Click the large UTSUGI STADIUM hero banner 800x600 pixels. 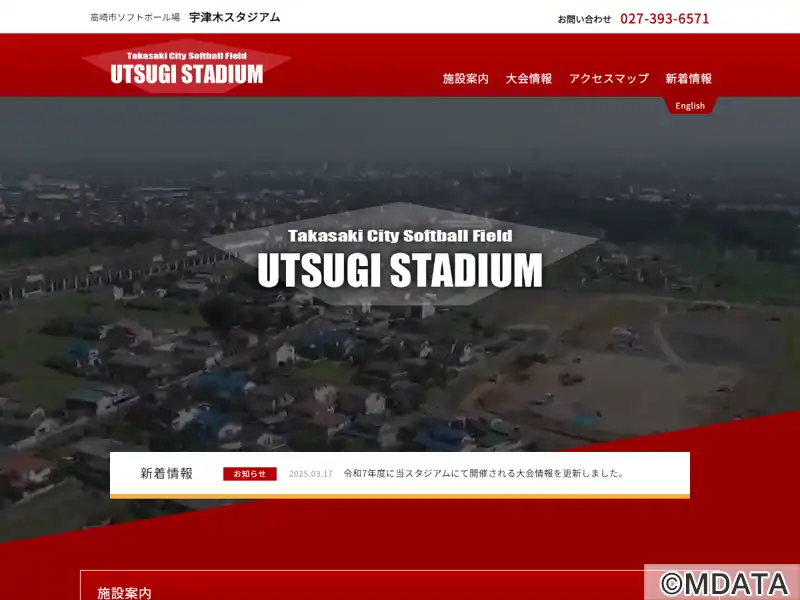point(400,255)
